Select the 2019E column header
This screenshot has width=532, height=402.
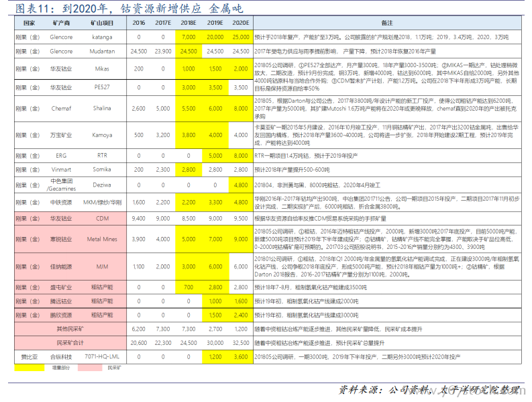click(x=215, y=23)
